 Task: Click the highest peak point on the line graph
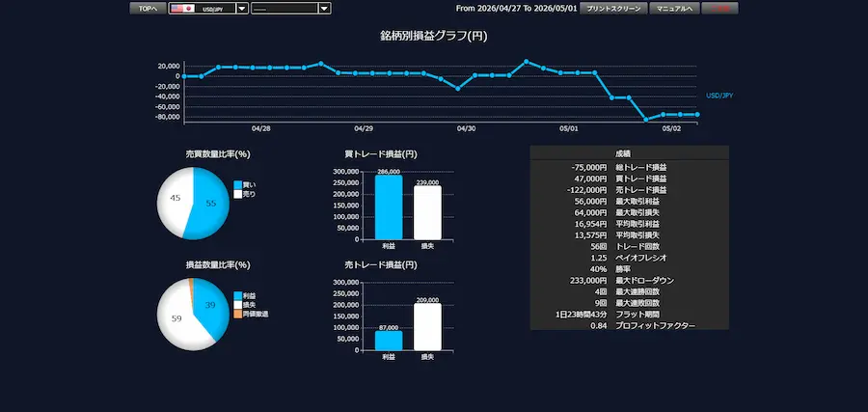pos(526,62)
